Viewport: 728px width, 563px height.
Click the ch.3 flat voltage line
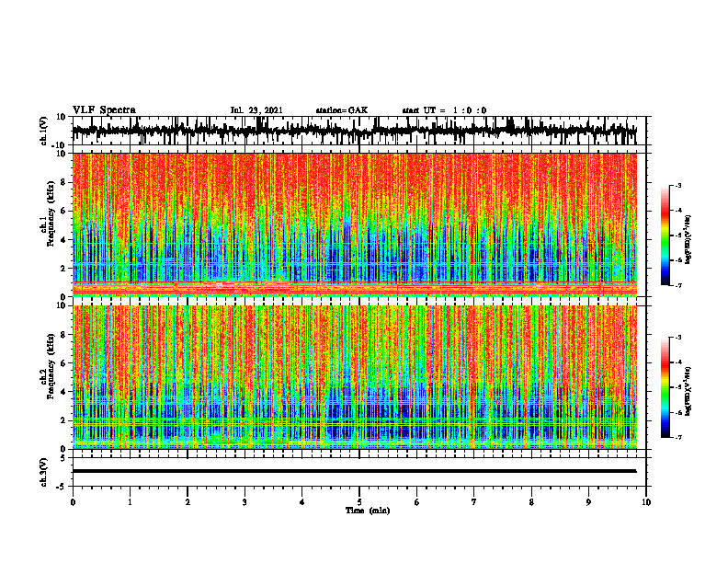354,471
